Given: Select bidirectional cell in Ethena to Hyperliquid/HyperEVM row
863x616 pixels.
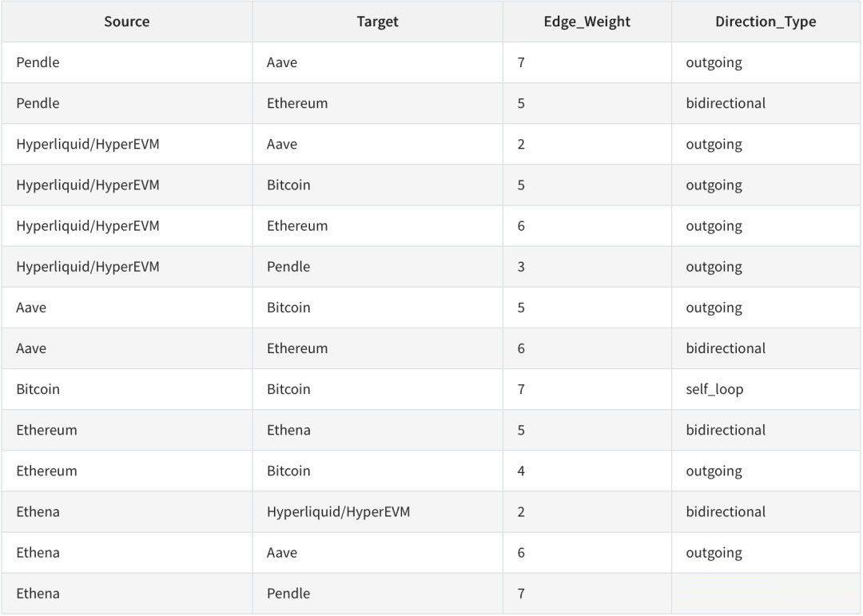Looking at the screenshot, I should pos(726,511).
